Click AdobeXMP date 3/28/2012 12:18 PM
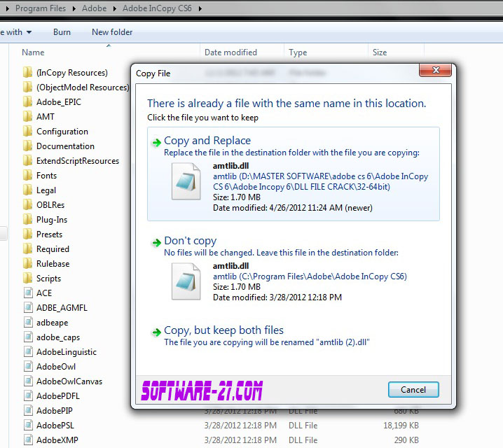 [x=240, y=440]
